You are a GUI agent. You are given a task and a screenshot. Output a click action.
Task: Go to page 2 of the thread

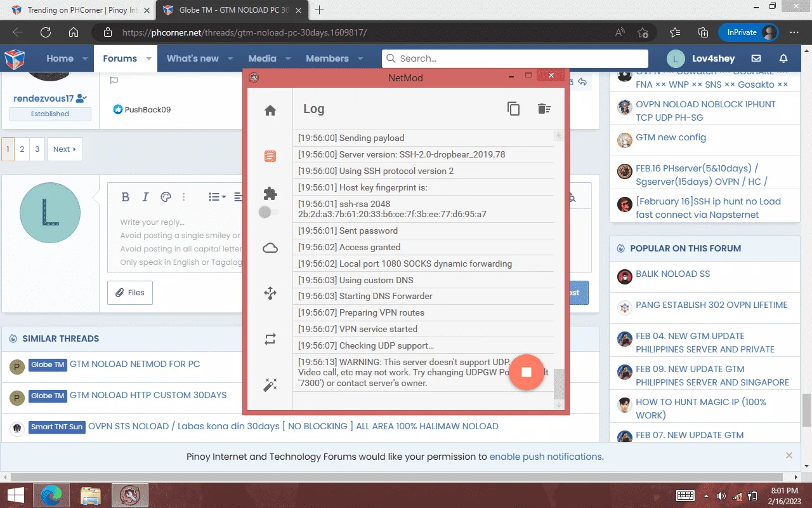(22, 149)
